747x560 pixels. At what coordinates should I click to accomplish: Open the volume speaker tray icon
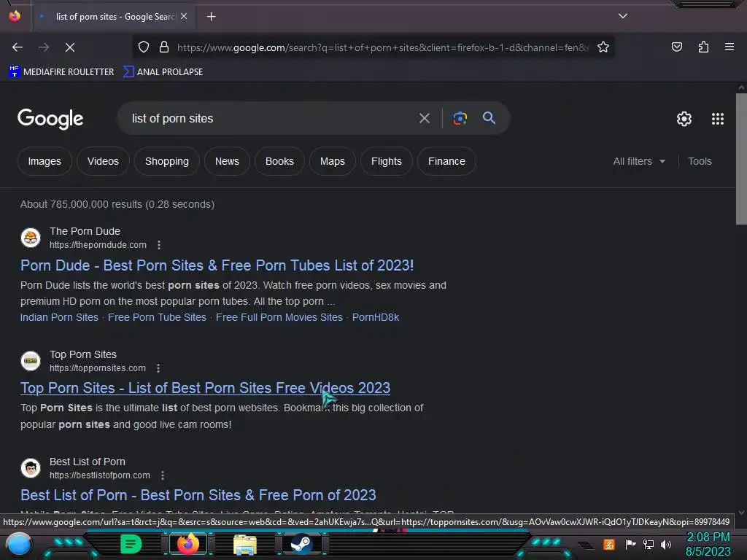click(665, 544)
